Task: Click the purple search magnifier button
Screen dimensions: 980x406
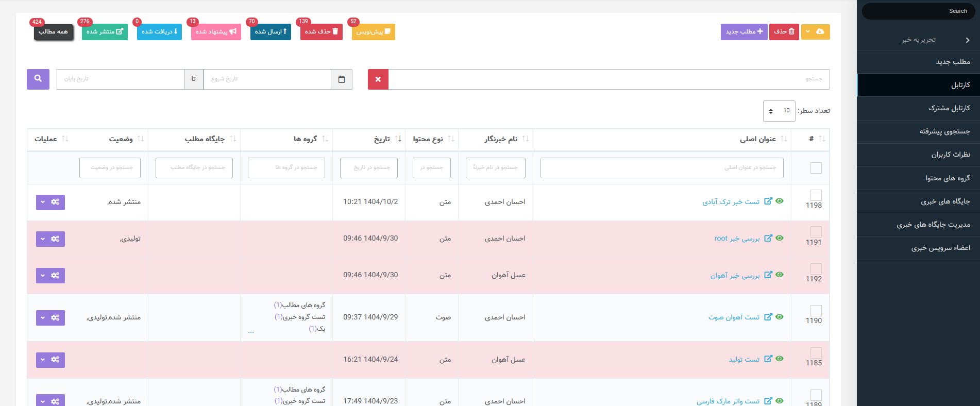Action: [38, 79]
